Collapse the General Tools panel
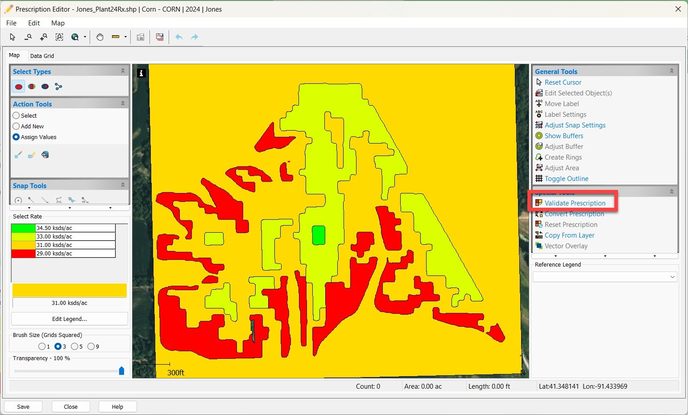 (672, 72)
